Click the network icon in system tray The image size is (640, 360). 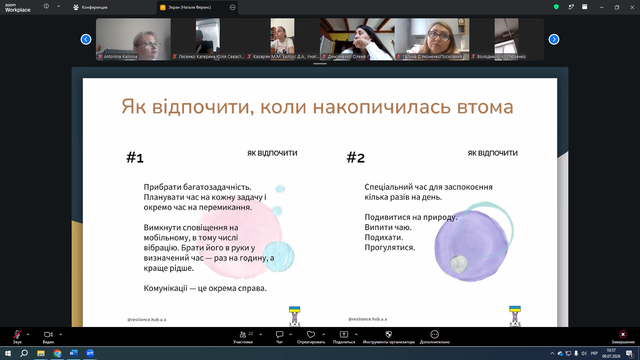pos(568,353)
